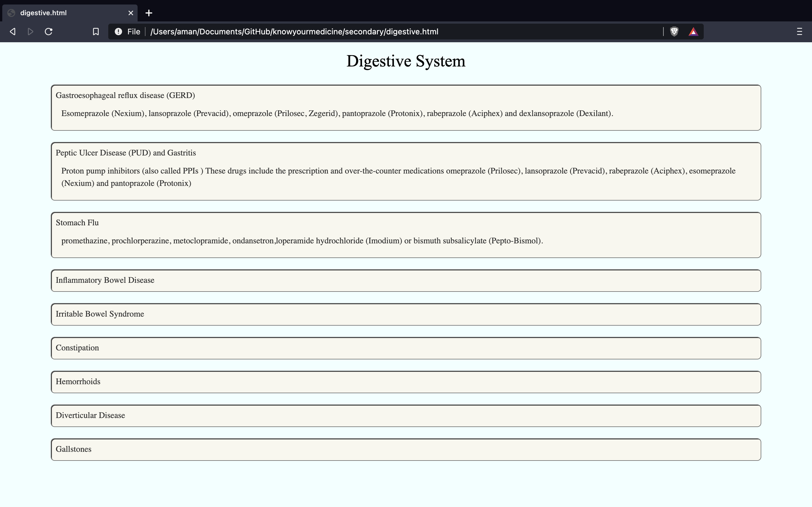The height and width of the screenshot is (507, 812).
Task: Open the browser hamburger menu
Action: point(799,32)
